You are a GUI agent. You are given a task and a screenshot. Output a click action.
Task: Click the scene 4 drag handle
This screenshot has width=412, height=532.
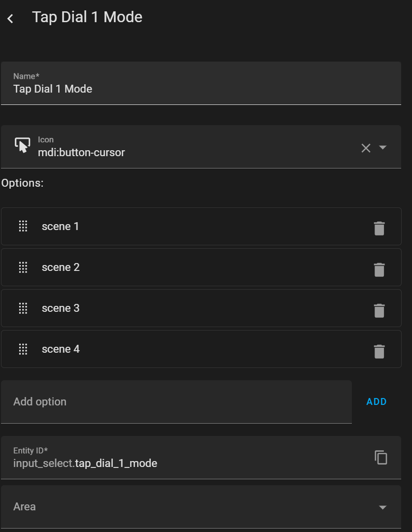coord(23,349)
